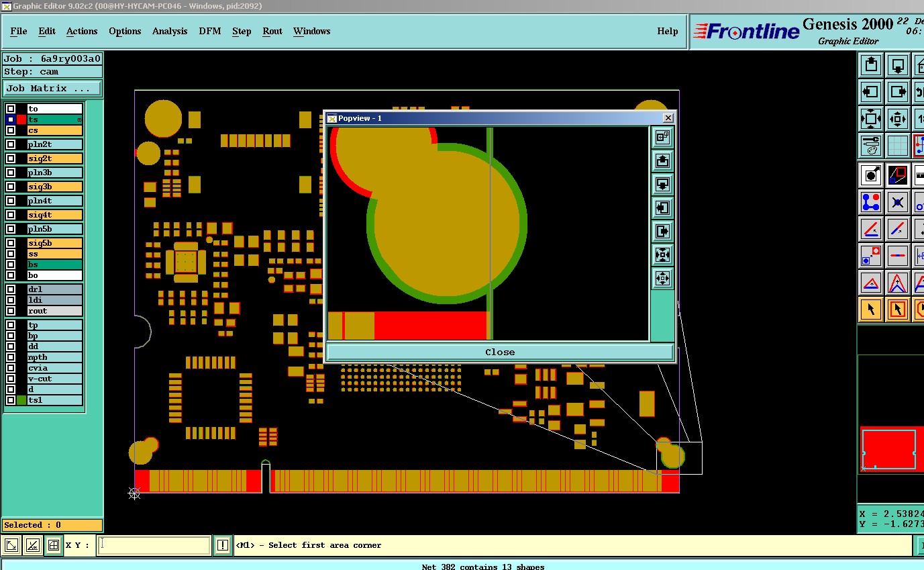Click the pan right icon in main toolbar
Viewport: 924px width, 570px height.
[898, 92]
